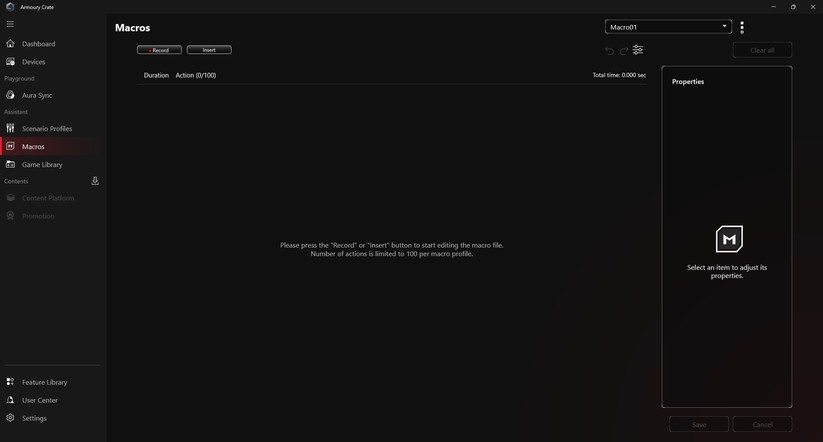
Task: Toggle the hamburger sidebar menu
Action: 10,24
